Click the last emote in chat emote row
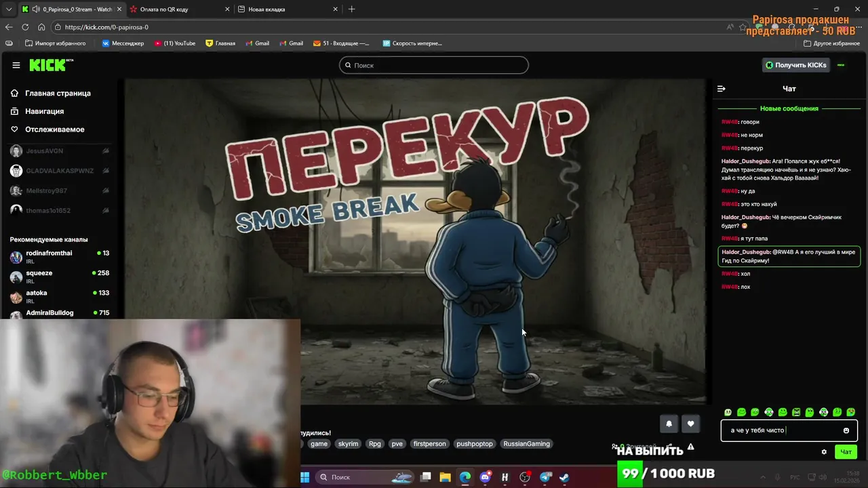Viewport: 868px width, 488px height. pyautogui.click(x=851, y=412)
